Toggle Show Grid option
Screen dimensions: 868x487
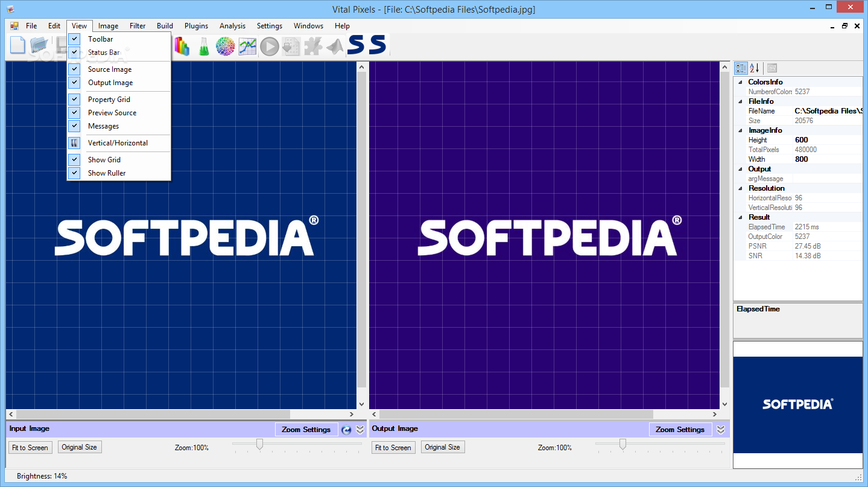pos(119,160)
